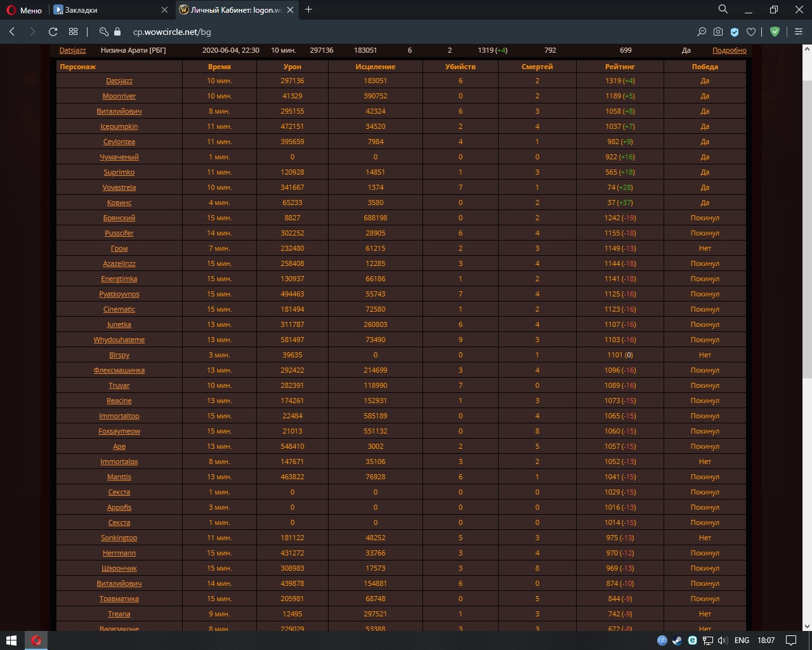Go back using the back arrow

point(12,32)
